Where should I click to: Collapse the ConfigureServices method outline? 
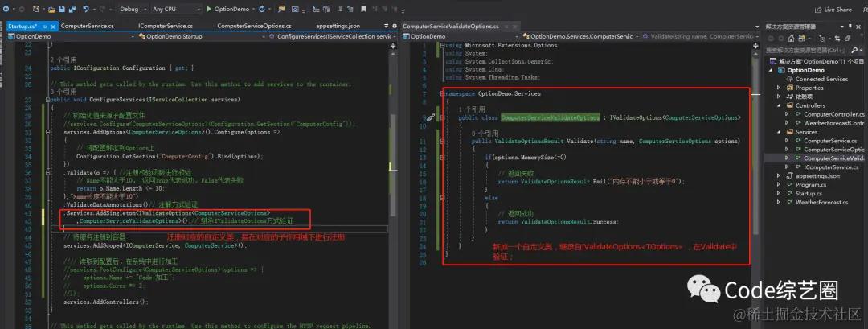coord(47,99)
